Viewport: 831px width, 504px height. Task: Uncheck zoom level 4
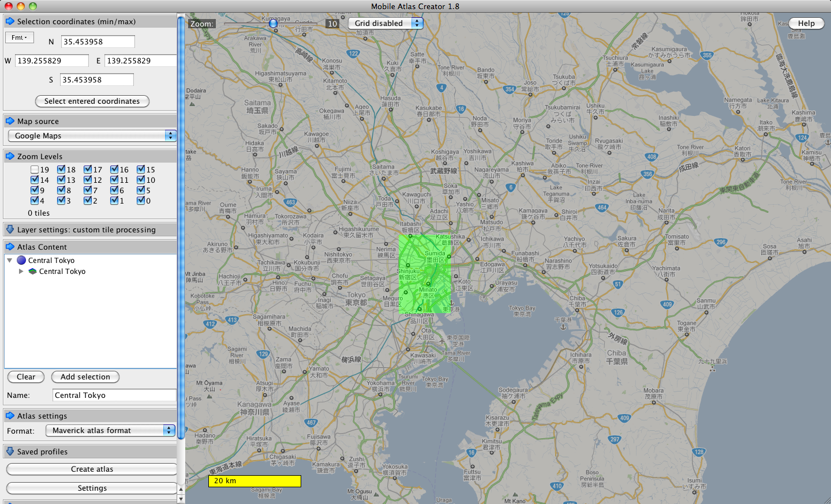[x=35, y=201]
